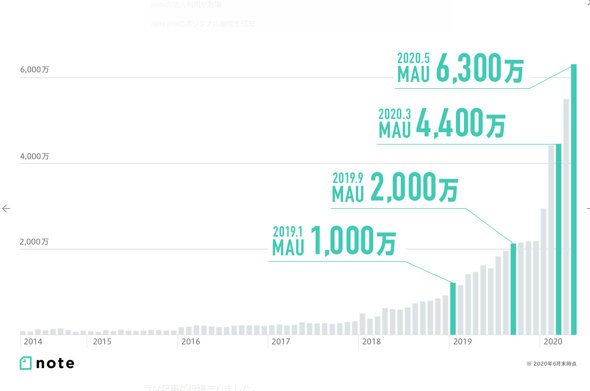Click the note logo icon
Image resolution: width=590 pixels, height=391 pixels.
pos(26,363)
